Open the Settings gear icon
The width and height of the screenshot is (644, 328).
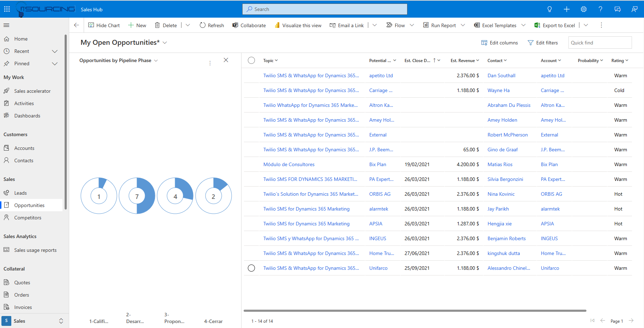[584, 9]
